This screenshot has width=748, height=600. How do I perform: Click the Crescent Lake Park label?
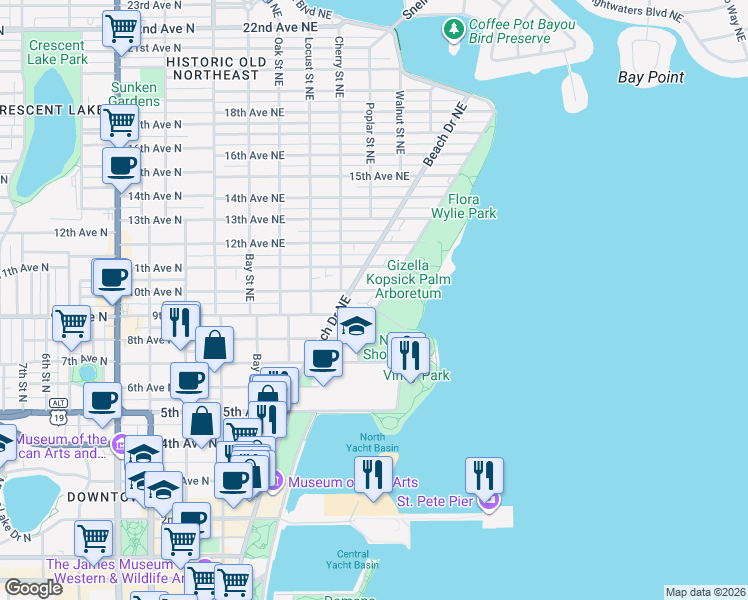tap(57, 52)
